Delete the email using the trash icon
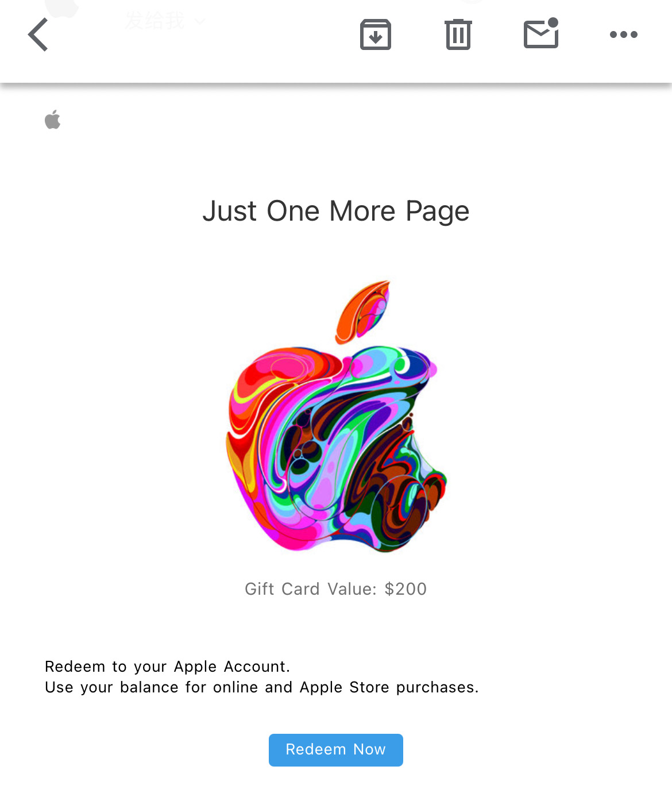Image resolution: width=672 pixels, height=797 pixels. click(458, 34)
